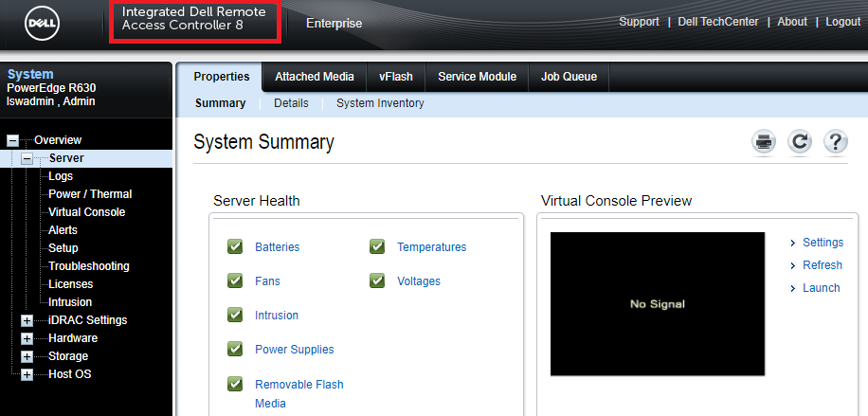Click the Temperatures green check status icon
The height and width of the screenshot is (416, 868).
[x=377, y=246]
